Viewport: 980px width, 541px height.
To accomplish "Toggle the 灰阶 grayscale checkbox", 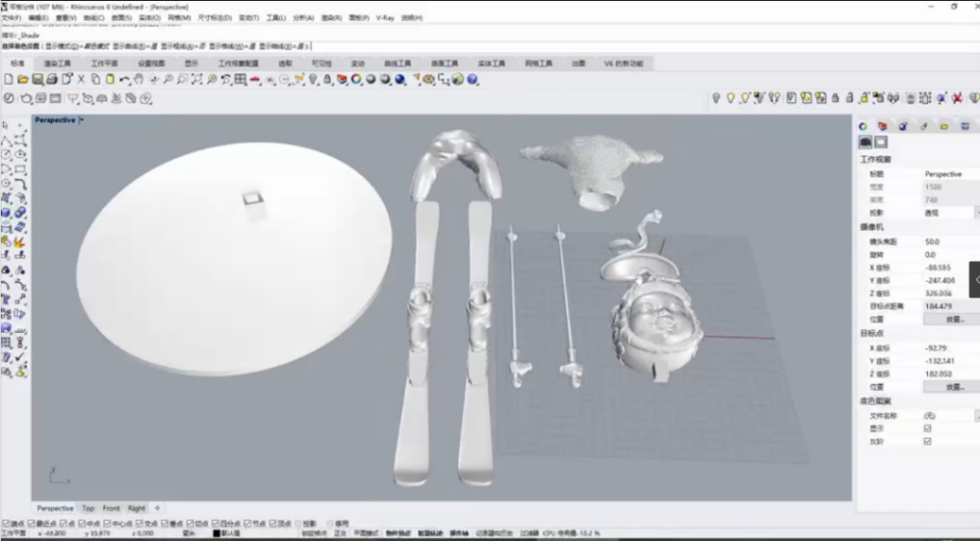I will click(x=927, y=441).
